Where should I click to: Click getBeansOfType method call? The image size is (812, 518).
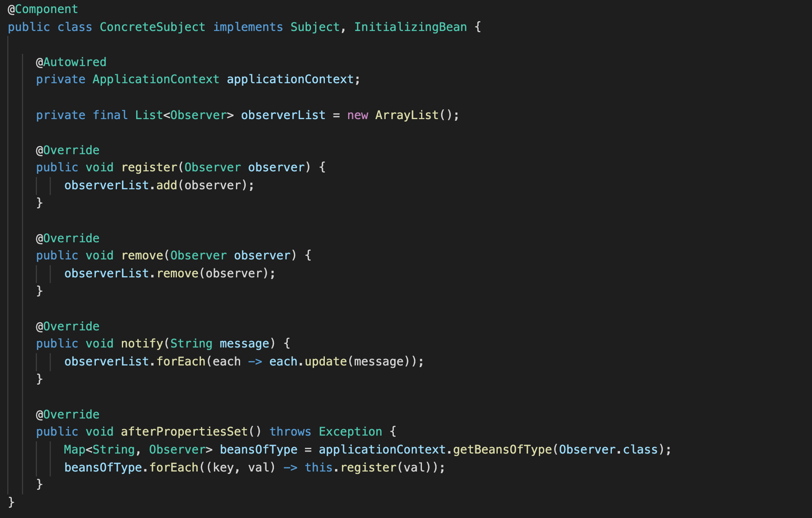[503, 450]
